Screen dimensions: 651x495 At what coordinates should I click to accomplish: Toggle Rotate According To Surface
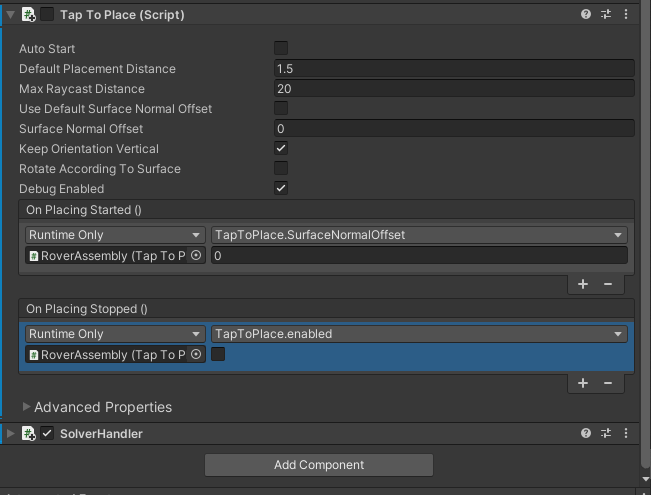pos(281,168)
